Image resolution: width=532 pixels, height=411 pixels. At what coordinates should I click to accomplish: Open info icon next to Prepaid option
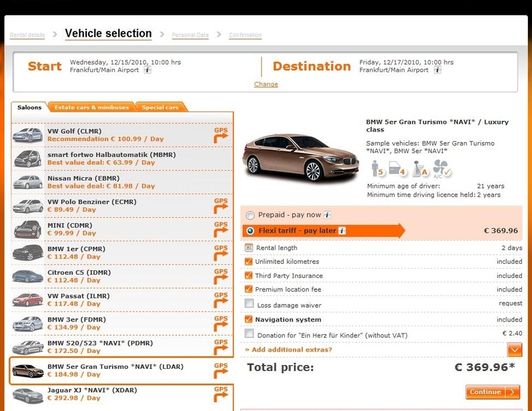tap(327, 215)
